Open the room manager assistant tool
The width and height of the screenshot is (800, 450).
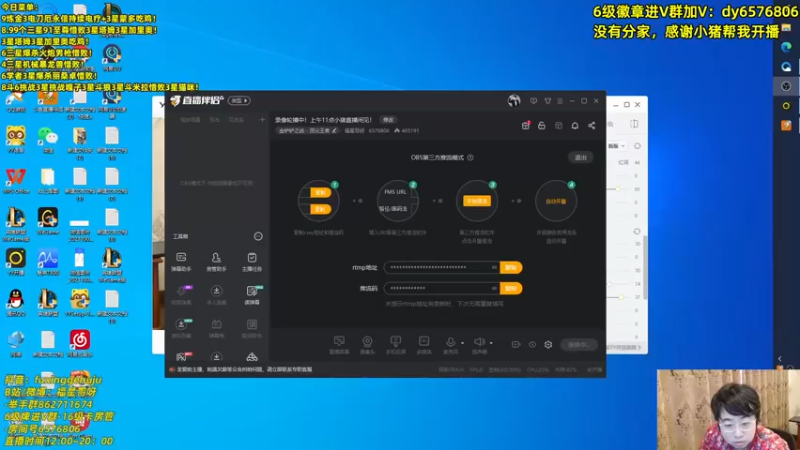point(216,261)
